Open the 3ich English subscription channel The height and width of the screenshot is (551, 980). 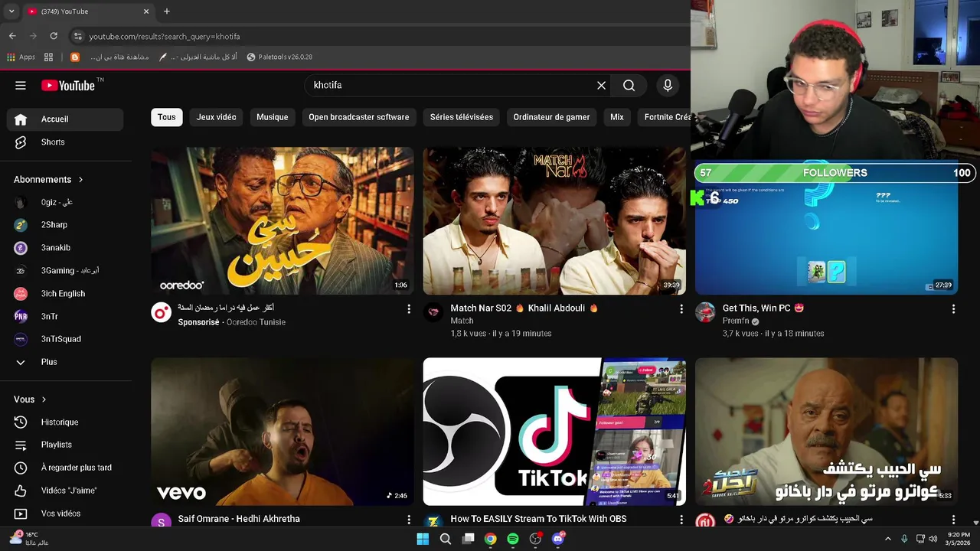[65, 294]
